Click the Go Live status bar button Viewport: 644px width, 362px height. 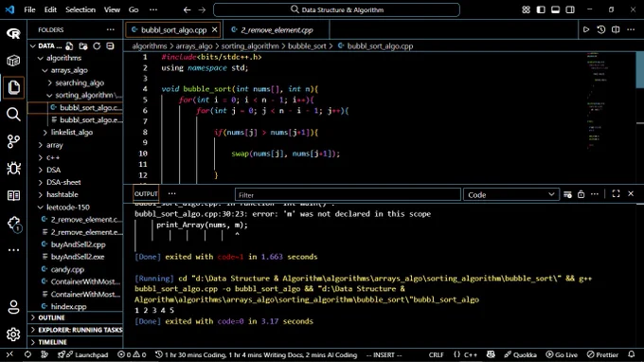pyautogui.click(x=562, y=354)
